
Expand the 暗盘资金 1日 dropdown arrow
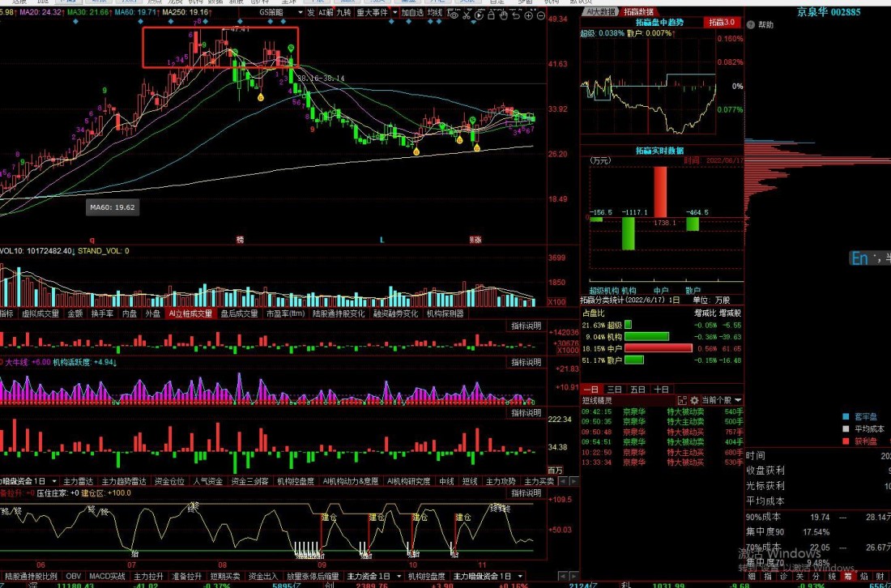(54, 481)
